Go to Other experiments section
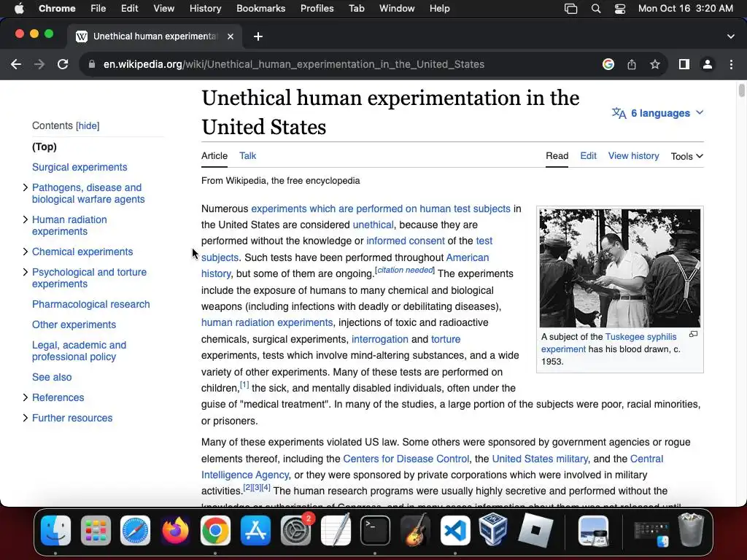The width and height of the screenshot is (747, 560). coord(74,324)
